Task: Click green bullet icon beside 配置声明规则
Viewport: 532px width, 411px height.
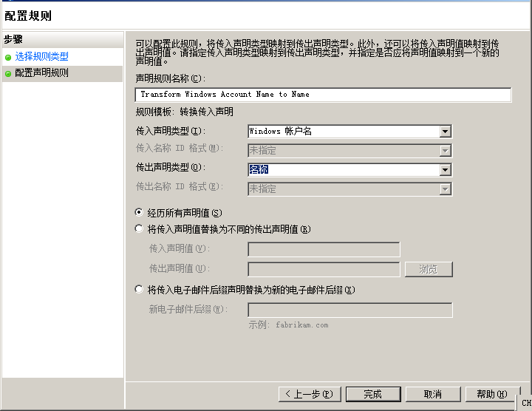Action: 8,74
